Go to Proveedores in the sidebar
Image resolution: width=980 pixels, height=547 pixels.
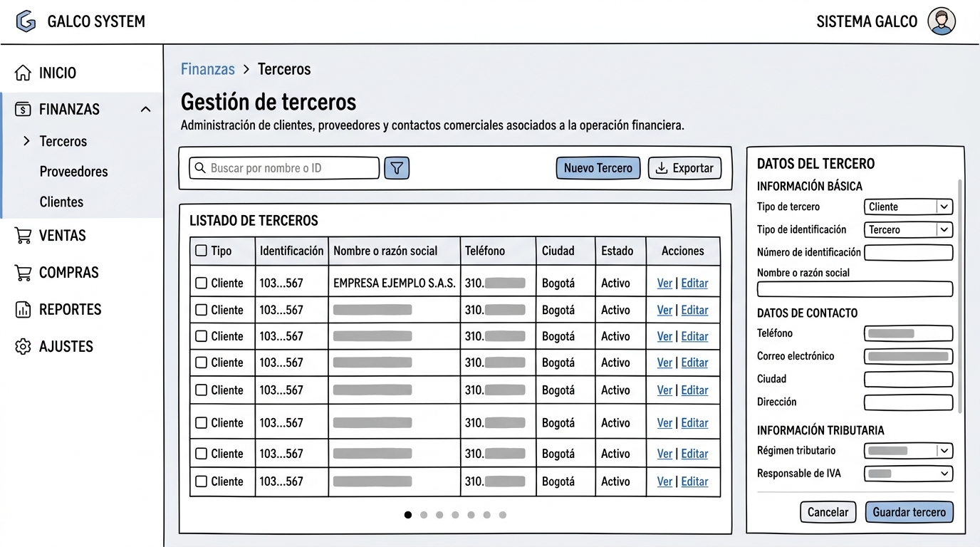pyautogui.click(x=74, y=172)
